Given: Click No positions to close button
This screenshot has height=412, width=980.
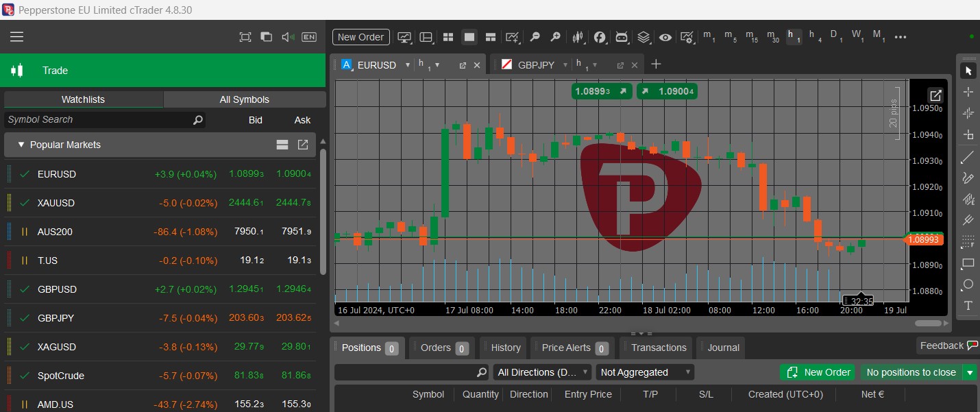Looking at the screenshot, I should tap(911, 372).
